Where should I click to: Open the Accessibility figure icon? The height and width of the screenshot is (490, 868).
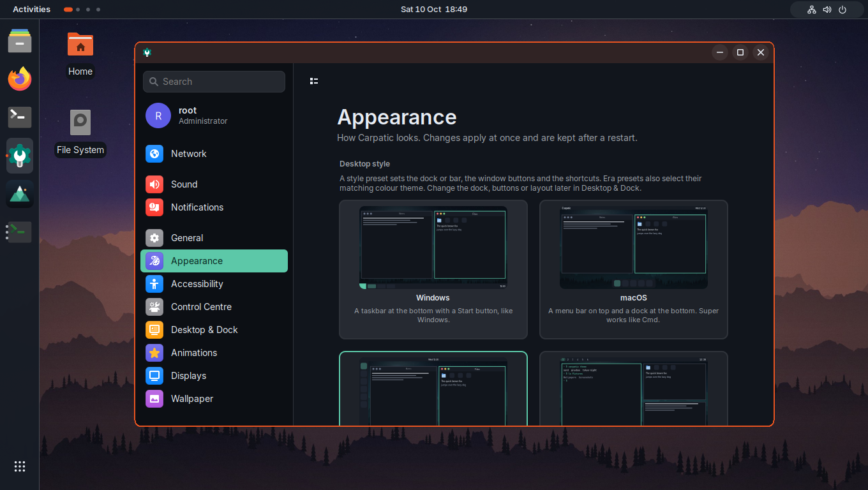click(x=154, y=284)
